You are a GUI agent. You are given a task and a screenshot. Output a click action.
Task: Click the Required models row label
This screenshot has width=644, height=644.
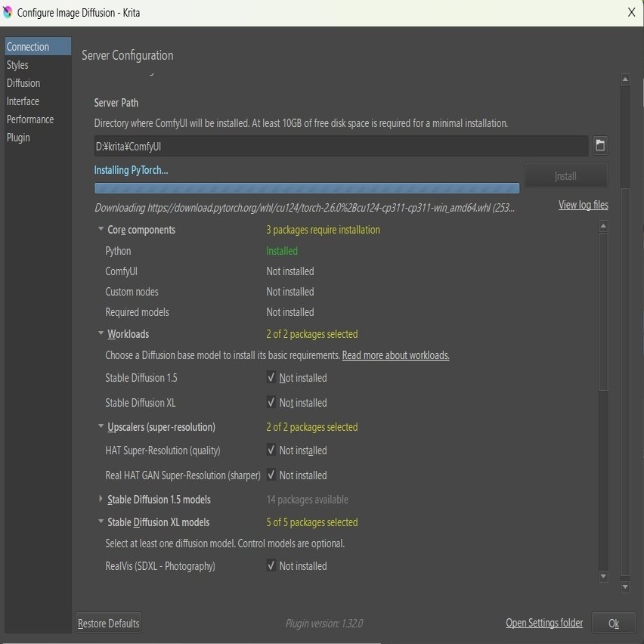(x=137, y=312)
